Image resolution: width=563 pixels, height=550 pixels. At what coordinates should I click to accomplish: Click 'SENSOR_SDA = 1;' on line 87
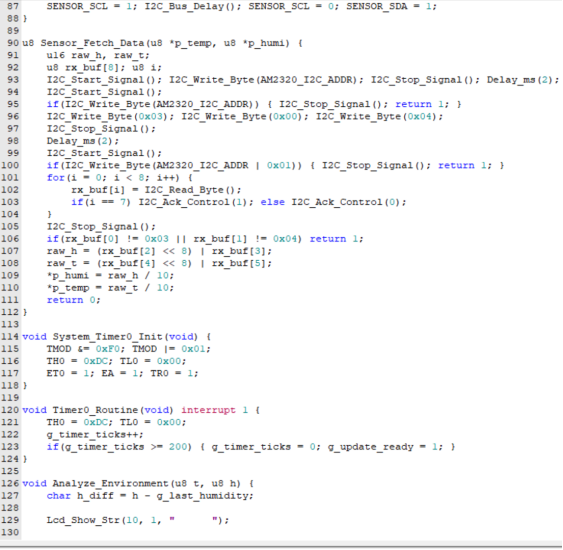(x=391, y=6)
